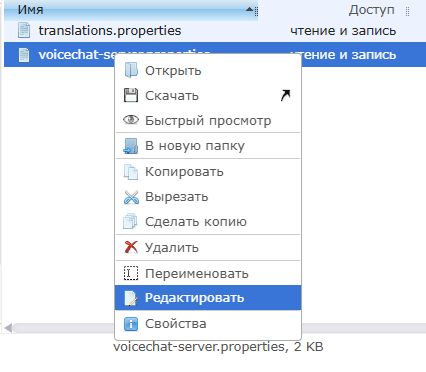Click the translations.properties file icon
Screen dimensions: 426x372
tap(24, 30)
